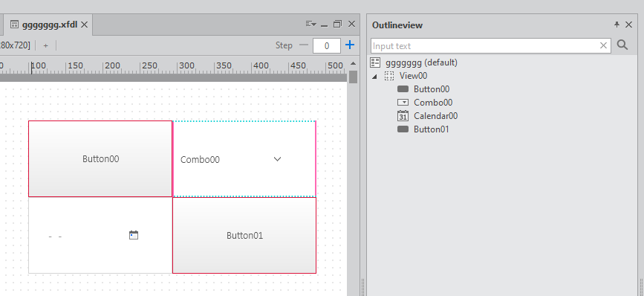Select the Calendar00 icon in outline tree
This screenshot has width=644, height=296.
pos(403,116)
